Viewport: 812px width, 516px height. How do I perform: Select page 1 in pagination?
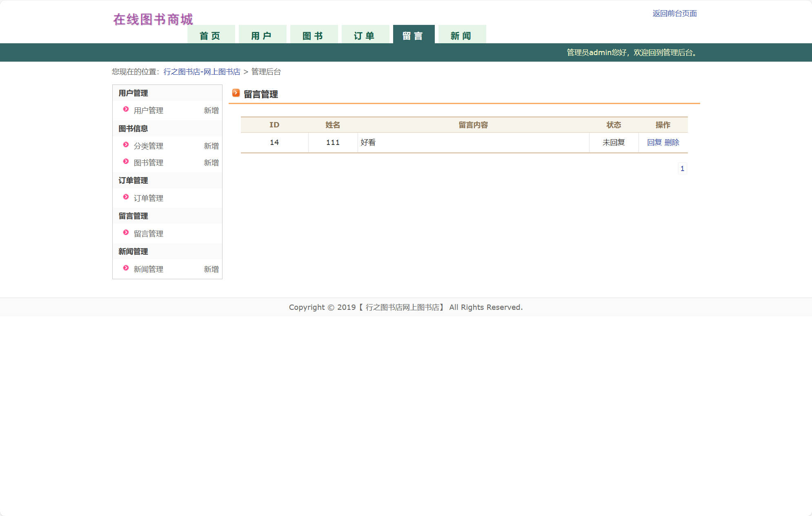pyautogui.click(x=683, y=168)
